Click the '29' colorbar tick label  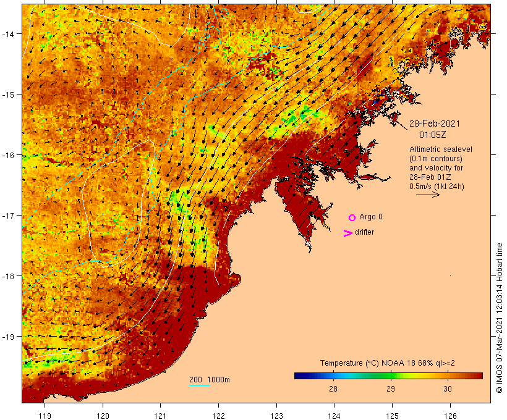click(x=391, y=388)
